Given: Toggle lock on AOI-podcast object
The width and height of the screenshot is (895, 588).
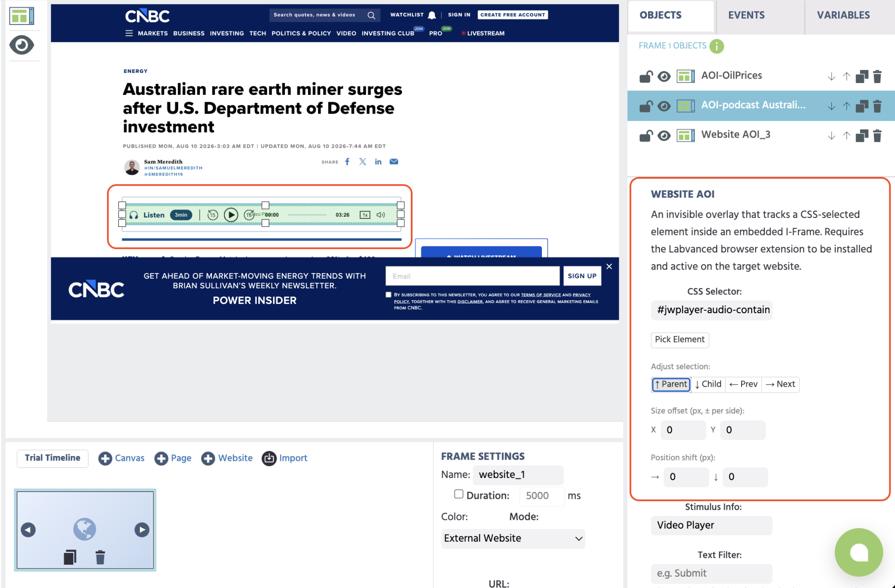Looking at the screenshot, I should (646, 106).
